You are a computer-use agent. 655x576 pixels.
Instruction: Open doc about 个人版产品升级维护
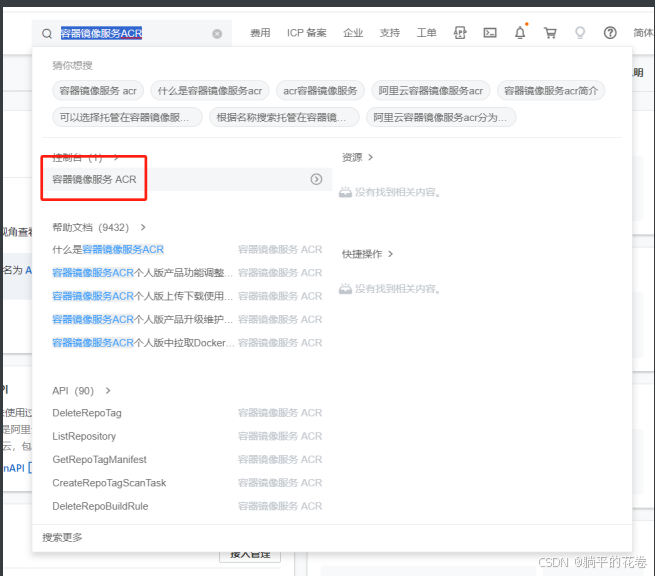point(142,320)
